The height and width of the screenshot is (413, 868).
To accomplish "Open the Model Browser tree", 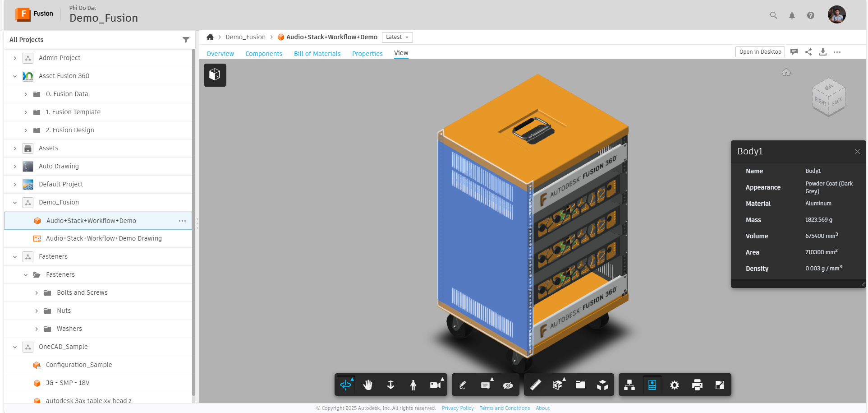I will 629,385.
